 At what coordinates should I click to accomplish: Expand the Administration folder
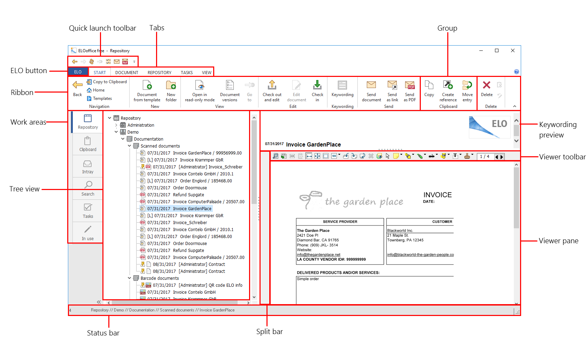tap(116, 125)
